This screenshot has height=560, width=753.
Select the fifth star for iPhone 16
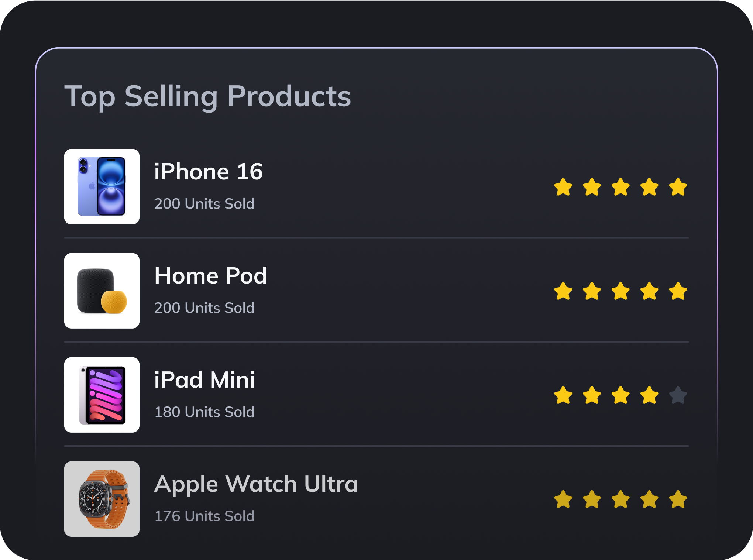pos(678,187)
